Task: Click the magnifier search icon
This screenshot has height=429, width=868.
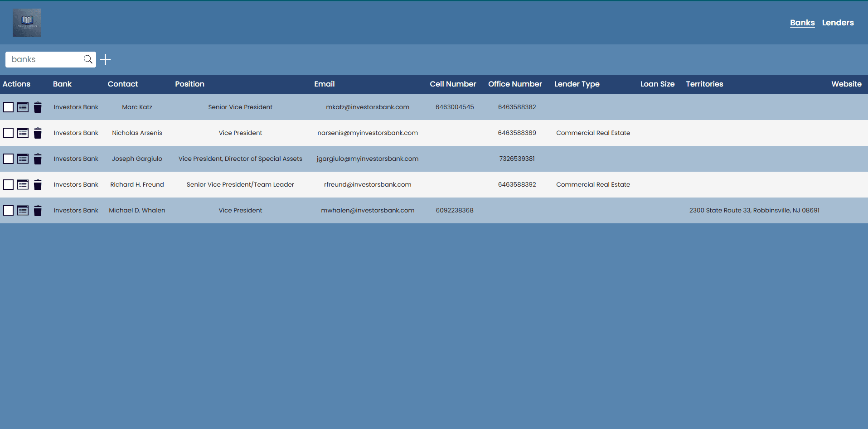Action: click(x=88, y=59)
